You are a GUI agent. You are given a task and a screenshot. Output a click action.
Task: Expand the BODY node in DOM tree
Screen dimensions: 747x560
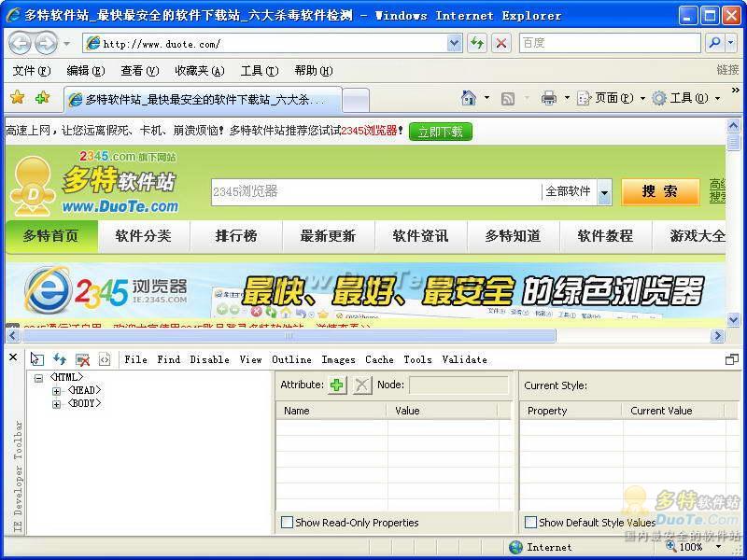(57, 404)
